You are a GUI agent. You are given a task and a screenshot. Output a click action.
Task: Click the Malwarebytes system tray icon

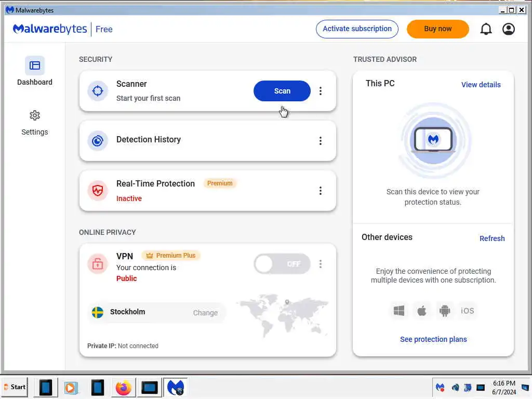440,388
